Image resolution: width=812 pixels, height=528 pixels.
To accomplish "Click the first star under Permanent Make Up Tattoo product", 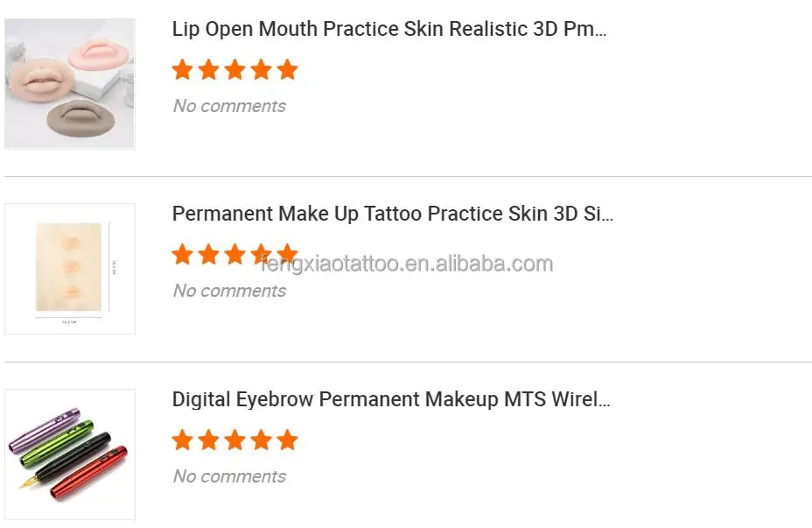I will click(182, 255).
